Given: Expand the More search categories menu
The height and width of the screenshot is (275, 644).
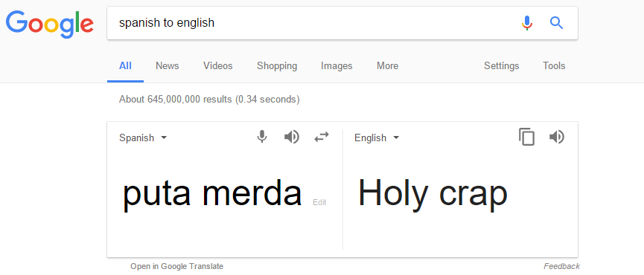Looking at the screenshot, I should click(387, 65).
